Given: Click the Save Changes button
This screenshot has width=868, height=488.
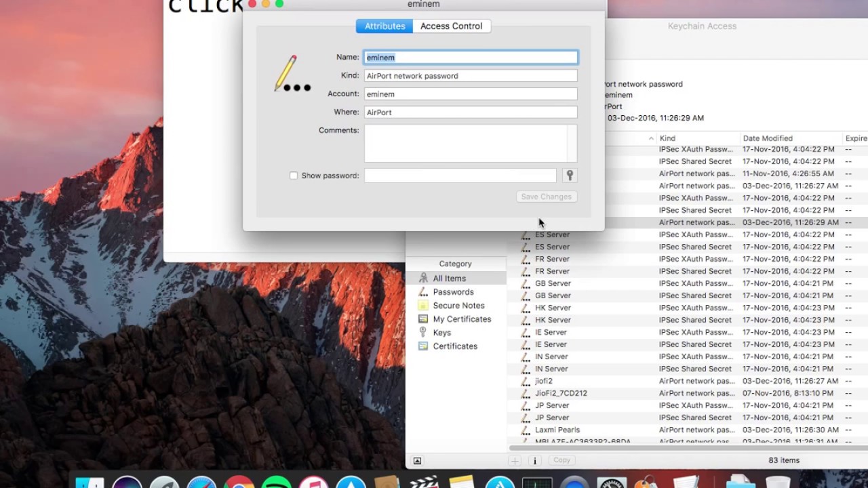Looking at the screenshot, I should (x=547, y=197).
